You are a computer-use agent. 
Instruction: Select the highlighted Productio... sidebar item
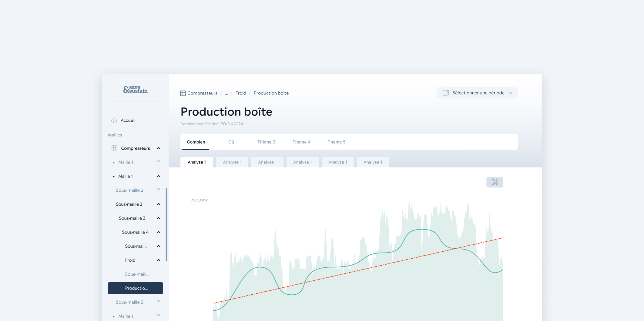coord(136,288)
